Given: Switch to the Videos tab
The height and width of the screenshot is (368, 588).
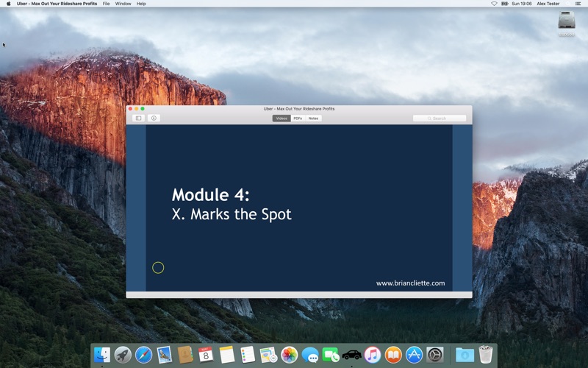Looking at the screenshot, I should (x=282, y=118).
